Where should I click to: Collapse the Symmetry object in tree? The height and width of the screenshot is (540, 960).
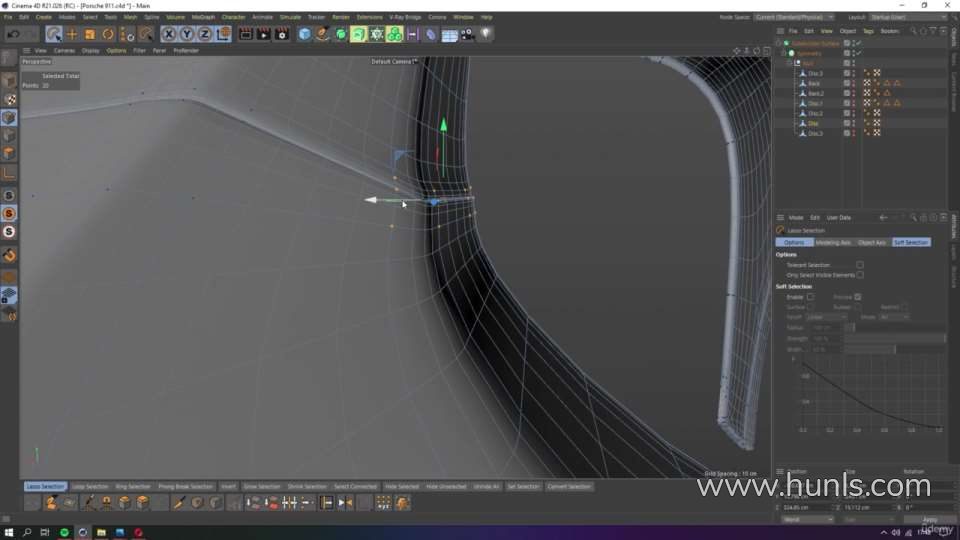coord(784,53)
